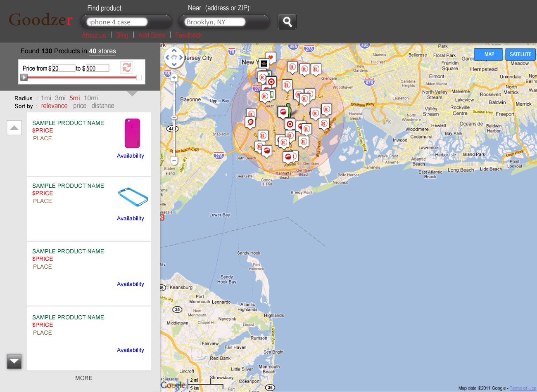
Task: Pan the map down with arrow control
Action: [174, 64]
